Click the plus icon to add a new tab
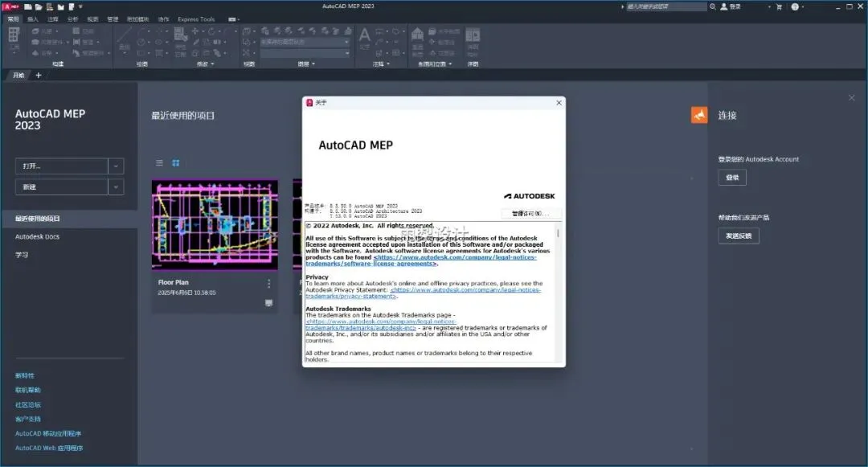868x467 pixels. 39,76
